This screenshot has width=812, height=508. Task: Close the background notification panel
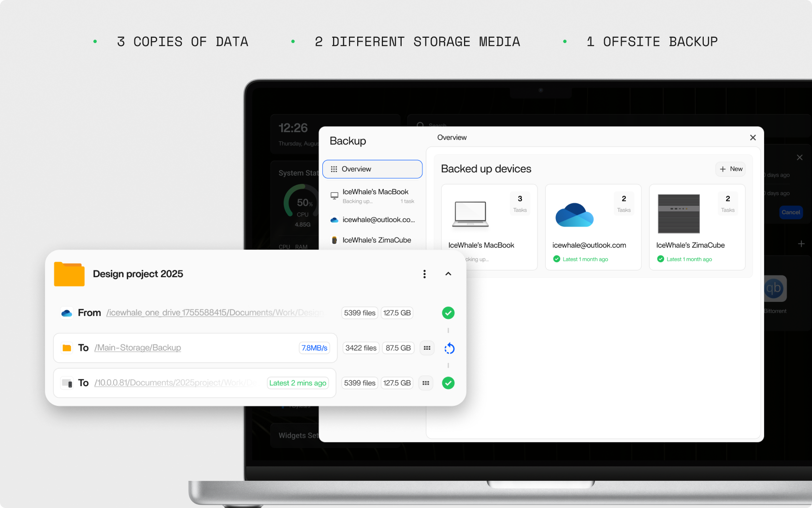[x=799, y=158]
